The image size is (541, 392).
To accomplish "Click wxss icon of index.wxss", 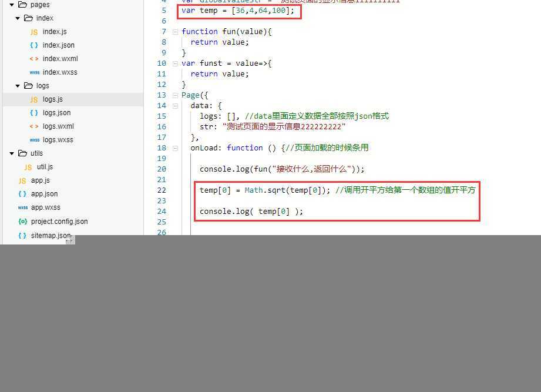I will (35, 72).
